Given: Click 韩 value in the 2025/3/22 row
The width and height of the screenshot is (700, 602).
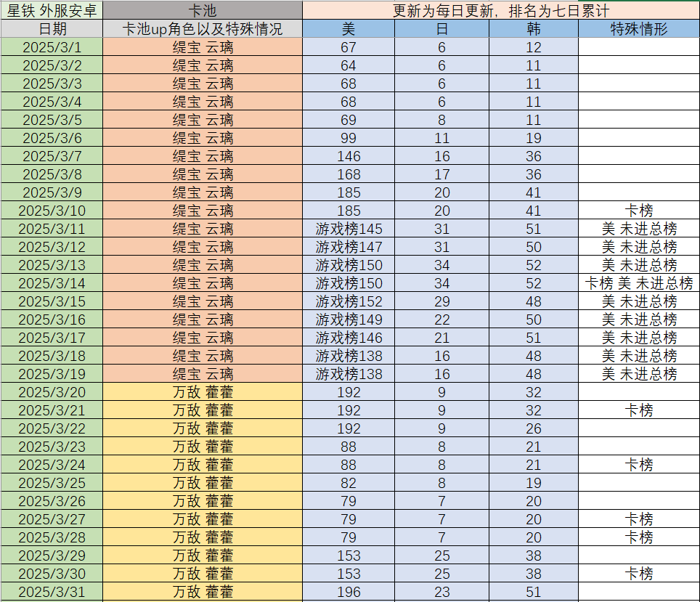Looking at the screenshot, I should (x=534, y=428).
